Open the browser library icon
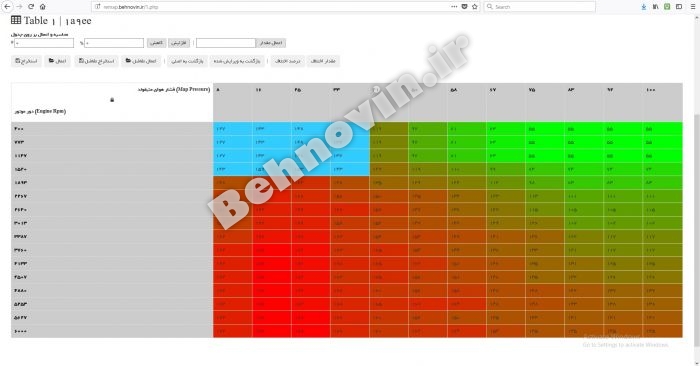 [x=655, y=7]
